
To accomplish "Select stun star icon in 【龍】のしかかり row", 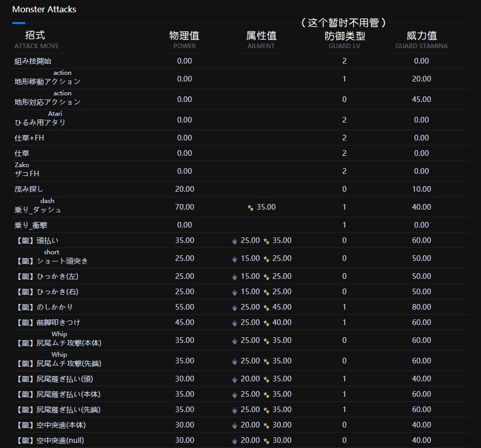I will click(x=266, y=308).
